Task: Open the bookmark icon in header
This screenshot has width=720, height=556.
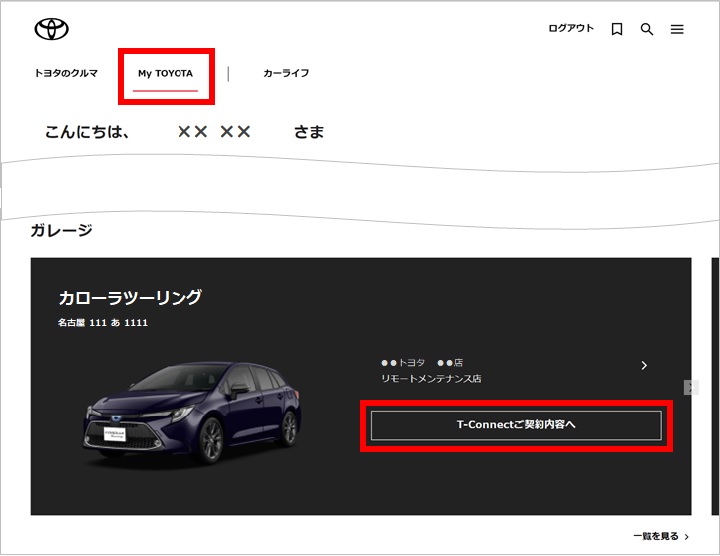Action: click(617, 29)
